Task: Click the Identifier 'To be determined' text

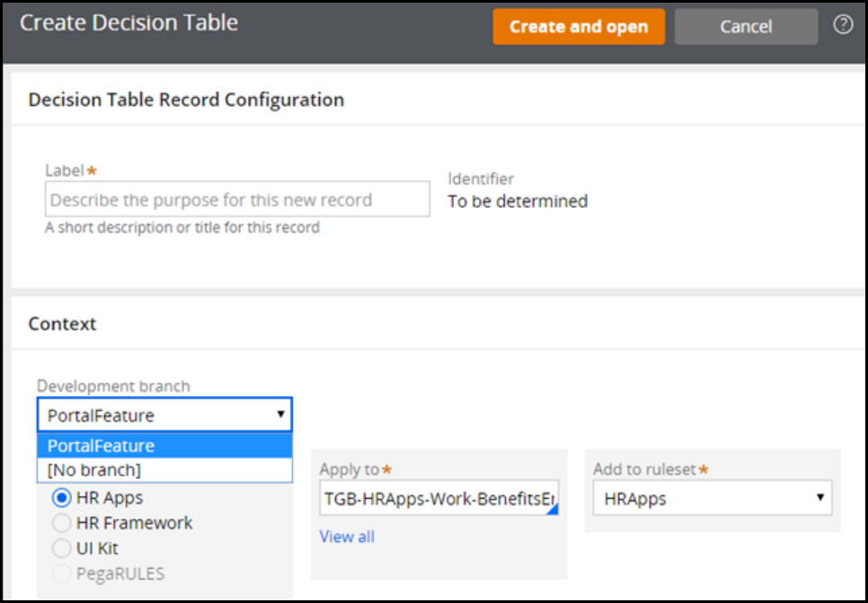Action: point(518,201)
